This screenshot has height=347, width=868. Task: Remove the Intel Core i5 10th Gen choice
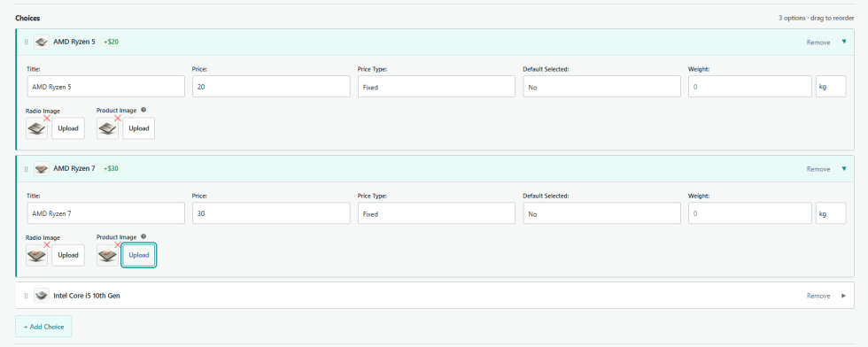pyautogui.click(x=818, y=296)
